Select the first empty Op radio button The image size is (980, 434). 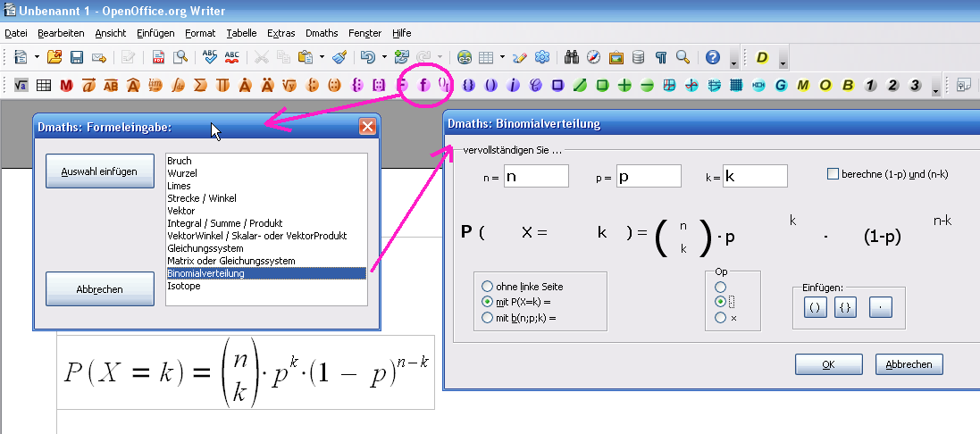(720, 287)
